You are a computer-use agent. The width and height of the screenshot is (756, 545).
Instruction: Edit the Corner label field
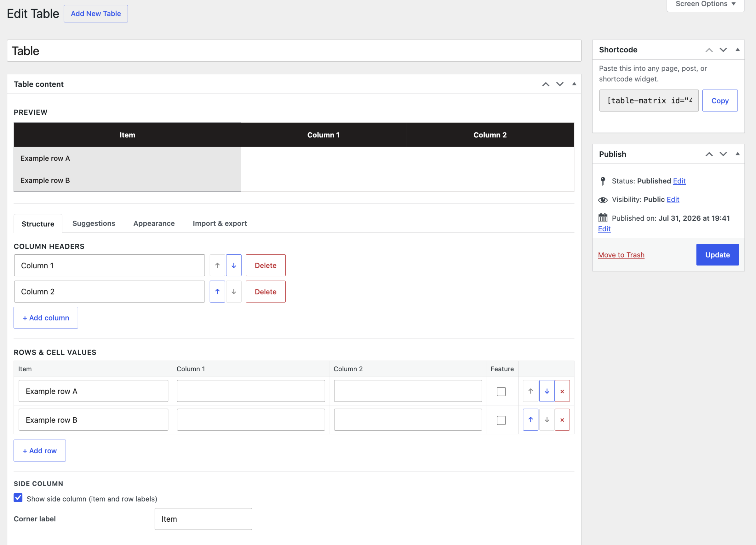(x=203, y=519)
